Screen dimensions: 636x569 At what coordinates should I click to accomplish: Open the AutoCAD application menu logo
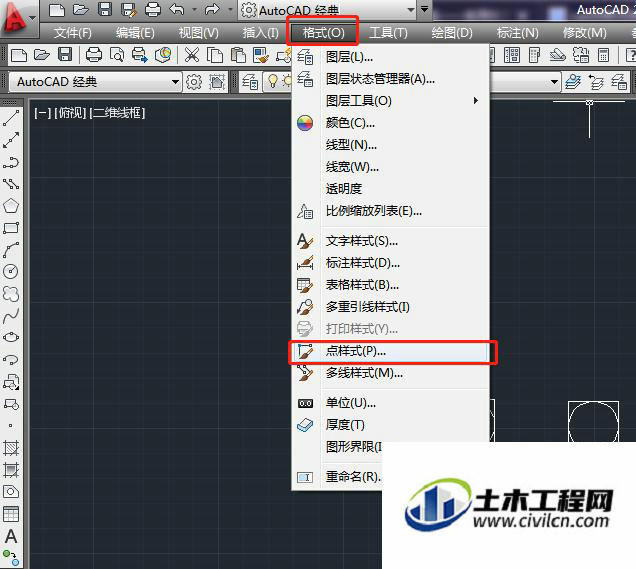[16, 18]
